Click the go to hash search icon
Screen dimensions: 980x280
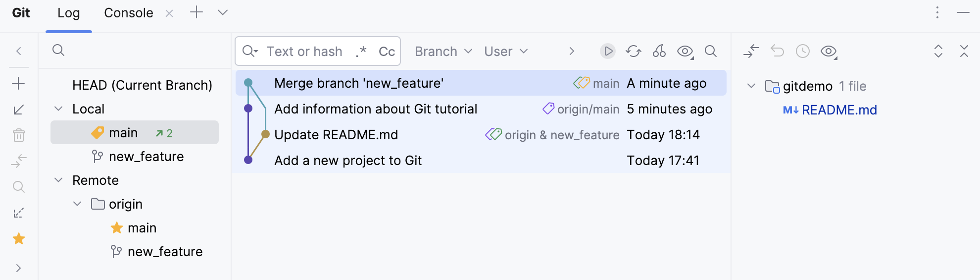click(710, 51)
